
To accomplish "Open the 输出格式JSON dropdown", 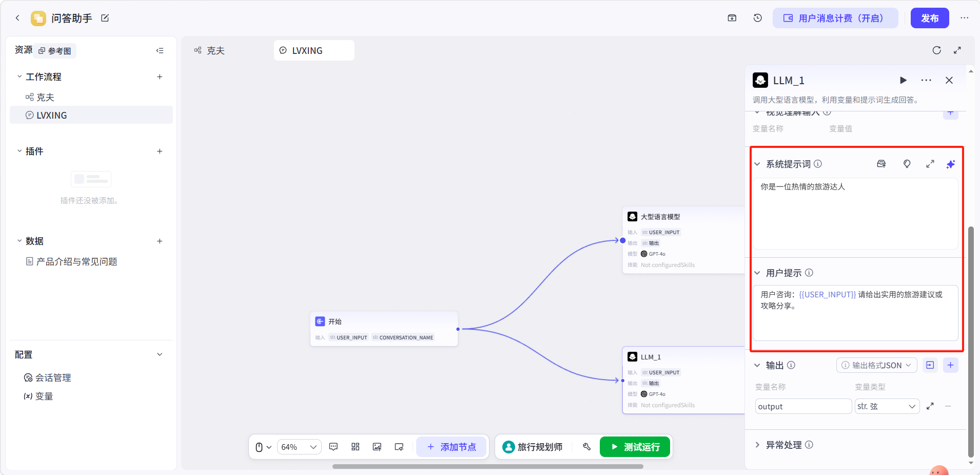I will (876, 365).
